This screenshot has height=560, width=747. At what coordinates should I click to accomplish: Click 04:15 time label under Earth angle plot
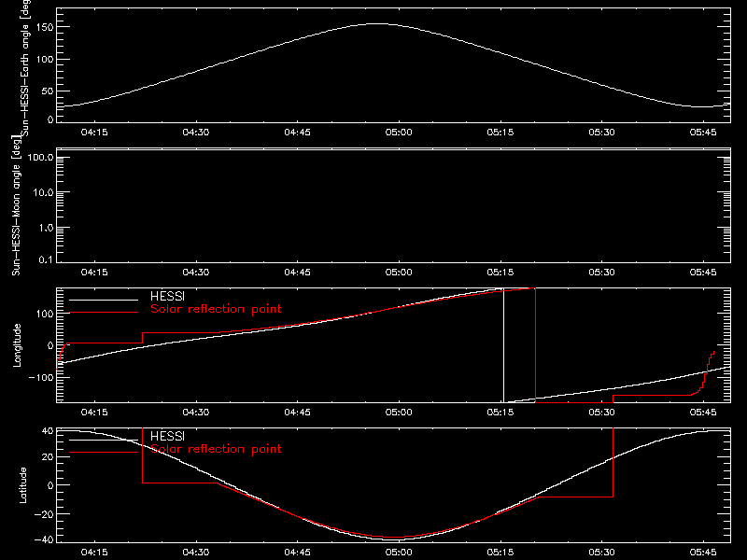coord(94,133)
